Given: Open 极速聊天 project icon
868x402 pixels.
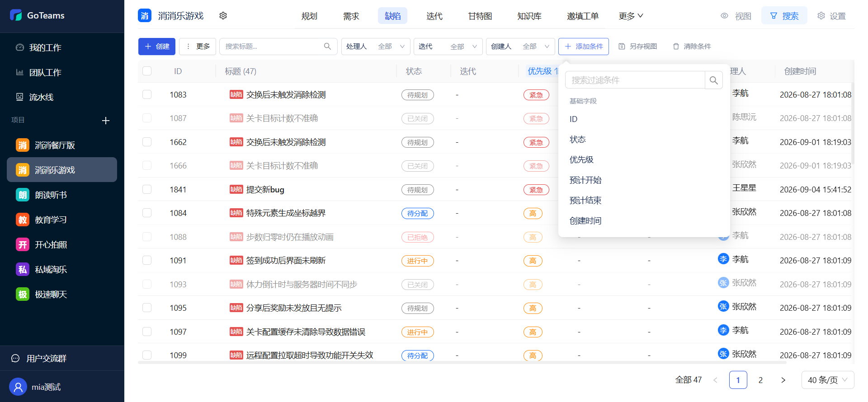Looking at the screenshot, I should (x=23, y=294).
